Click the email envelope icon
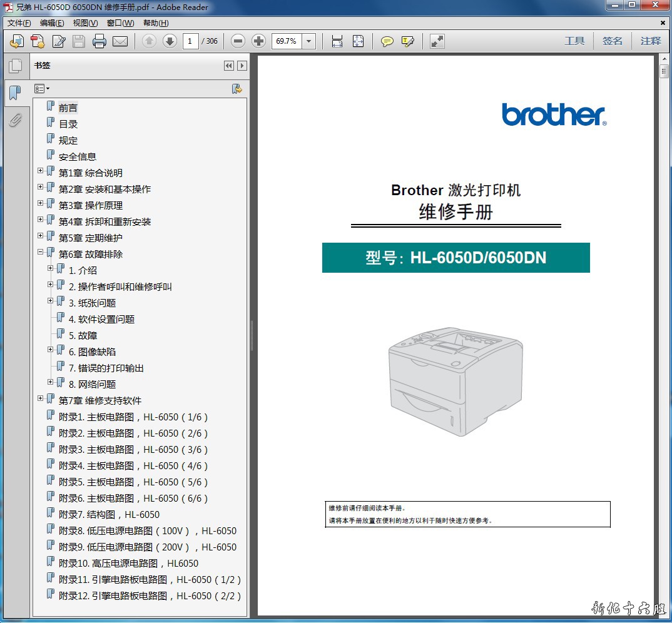The width and height of the screenshot is (672, 623). click(x=120, y=41)
